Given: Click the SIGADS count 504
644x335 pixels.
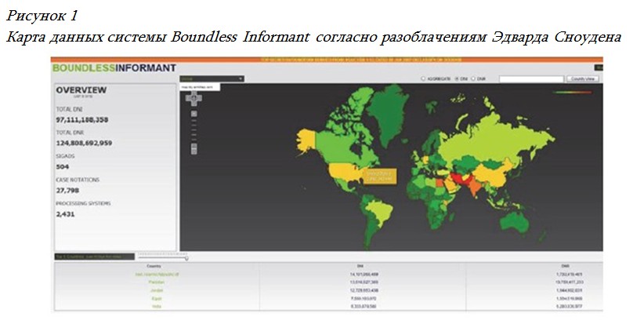Looking at the screenshot, I should coord(63,167).
